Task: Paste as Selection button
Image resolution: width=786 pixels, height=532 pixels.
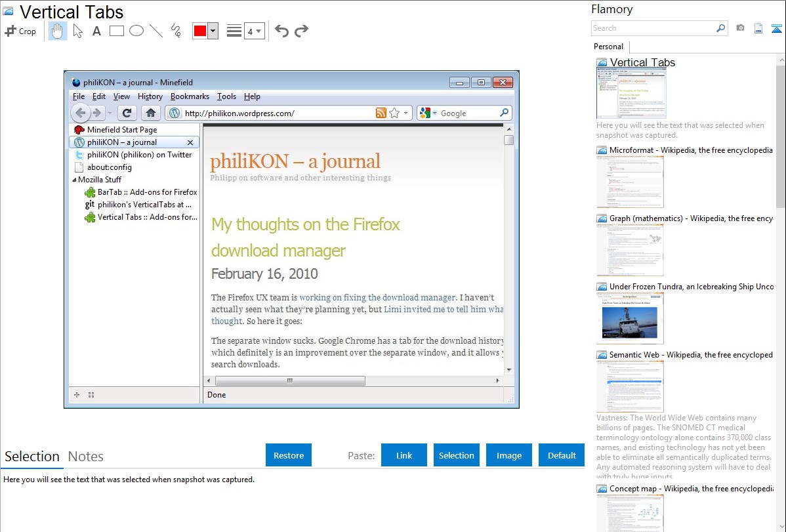Action: pyautogui.click(x=456, y=455)
